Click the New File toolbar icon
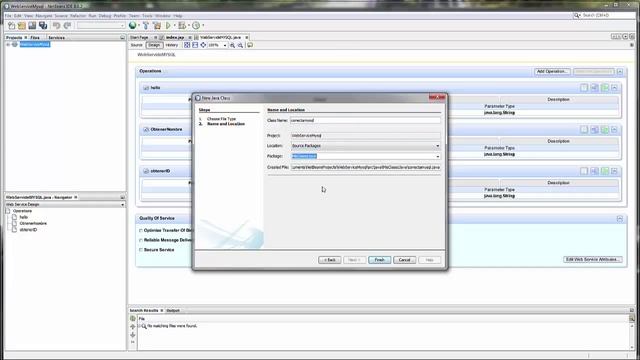 point(11,26)
